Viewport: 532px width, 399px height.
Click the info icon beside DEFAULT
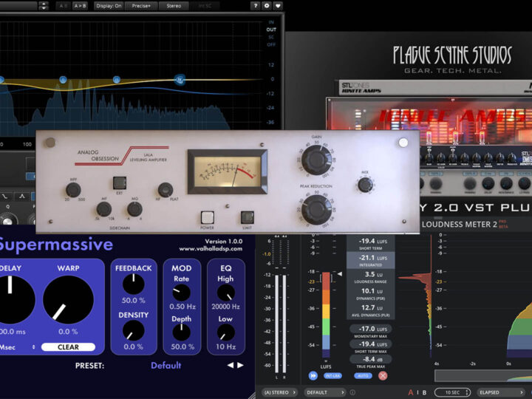(x=352, y=392)
